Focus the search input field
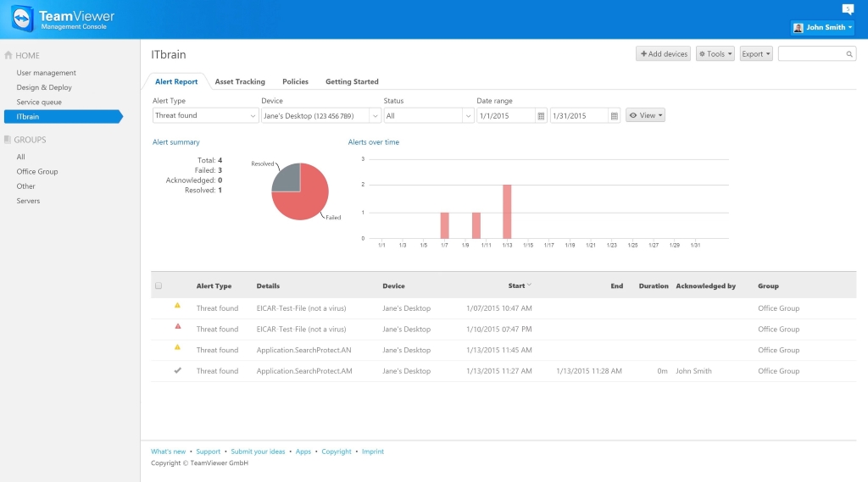This screenshot has width=868, height=482. (x=817, y=53)
